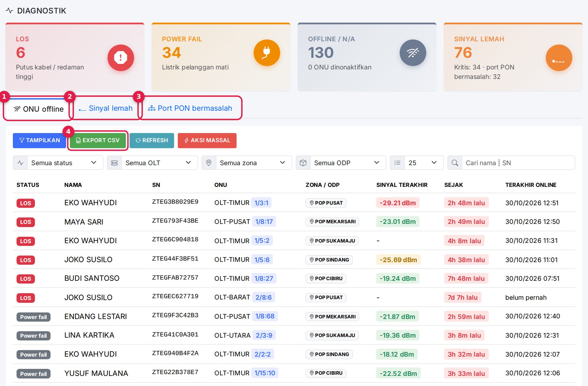Switch to the Sinyal lemah tab
588x386 pixels.
(x=106, y=108)
